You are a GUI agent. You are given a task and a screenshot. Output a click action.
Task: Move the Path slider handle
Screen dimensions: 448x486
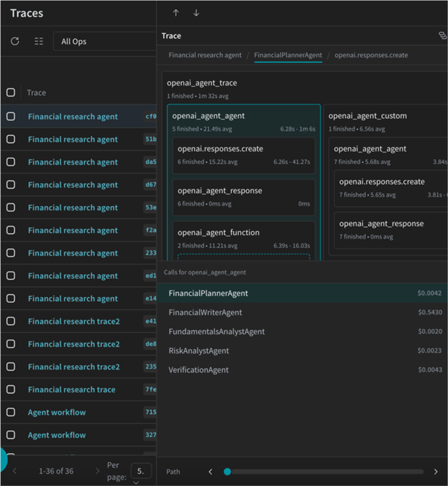point(227,472)
